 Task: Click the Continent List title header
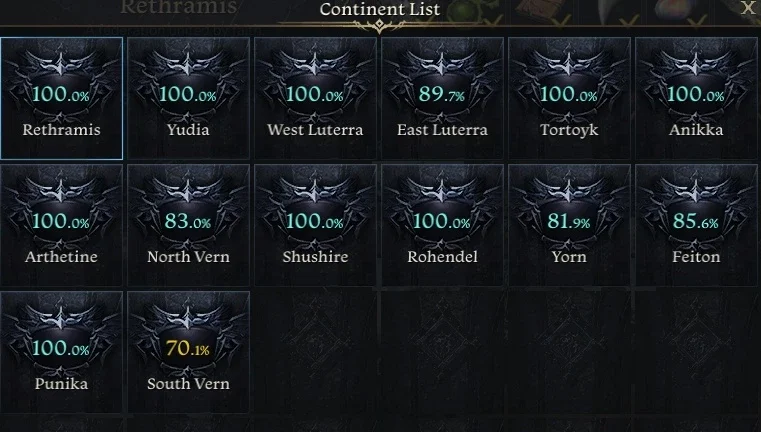click(x=380, y=9)
